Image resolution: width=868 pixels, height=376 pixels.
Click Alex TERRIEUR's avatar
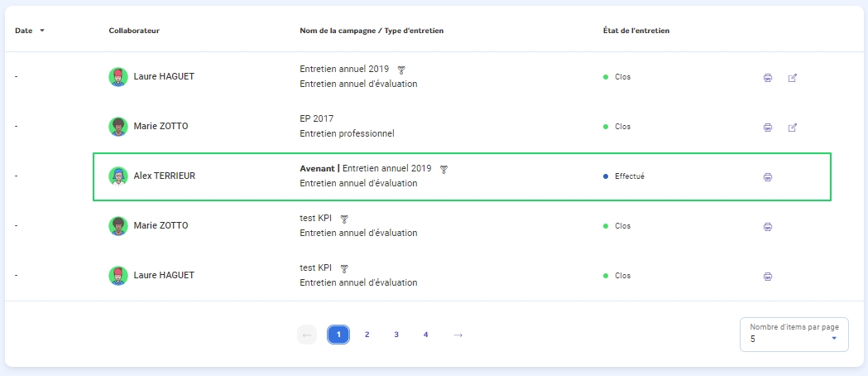tap(117, 176)
